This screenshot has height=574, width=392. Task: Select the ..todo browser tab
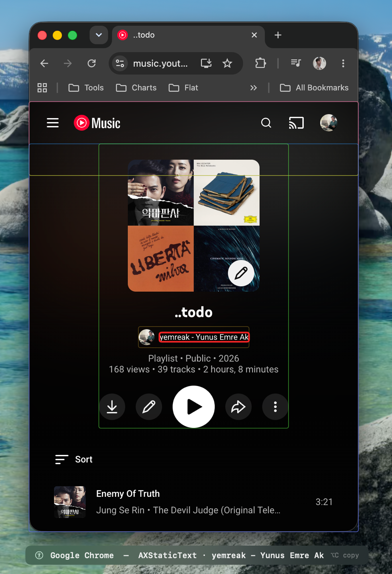pos(188,35)
